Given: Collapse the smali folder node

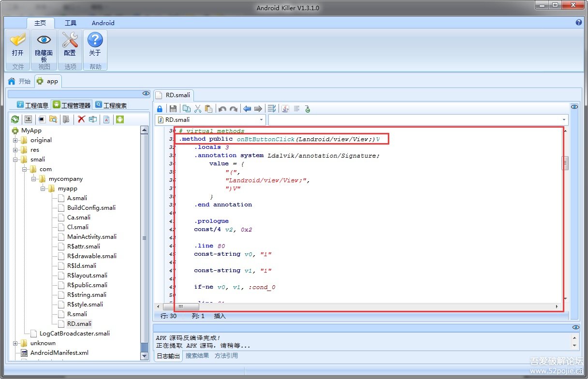Looking at the screenshot, I should tap(15, 160).
